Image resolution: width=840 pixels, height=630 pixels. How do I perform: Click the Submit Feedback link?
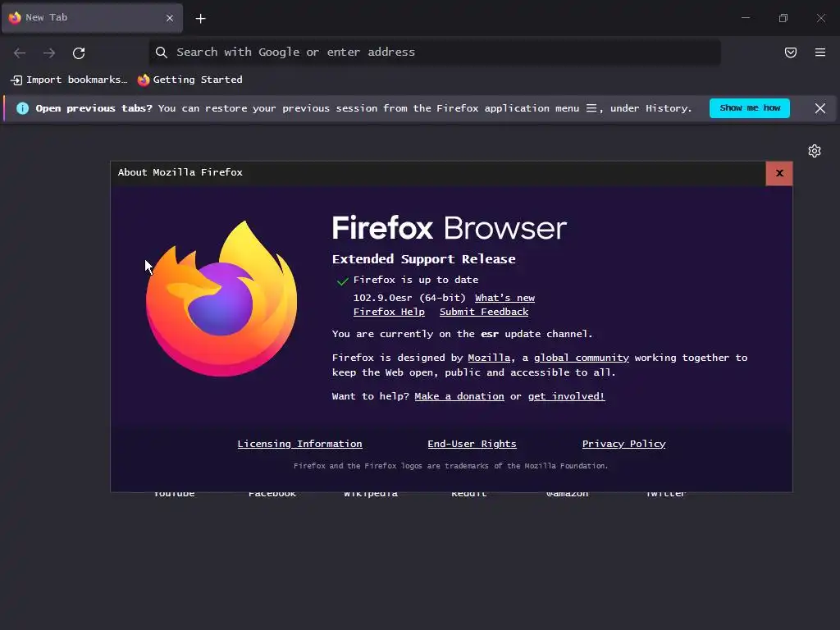click(484, 312)
